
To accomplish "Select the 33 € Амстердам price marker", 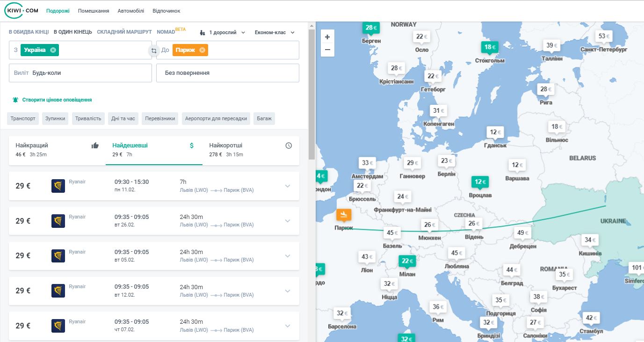I will pos(367,163).
